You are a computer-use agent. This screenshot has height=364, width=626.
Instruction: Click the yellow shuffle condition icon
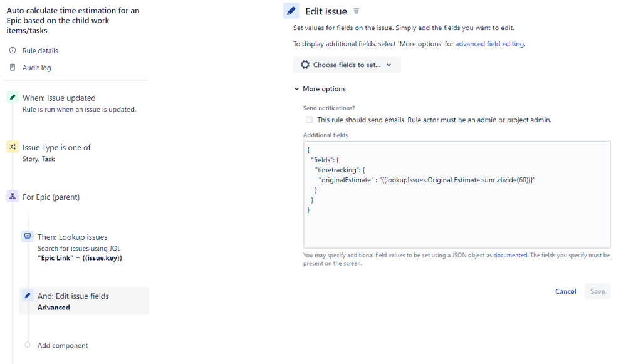click(13, 147)
